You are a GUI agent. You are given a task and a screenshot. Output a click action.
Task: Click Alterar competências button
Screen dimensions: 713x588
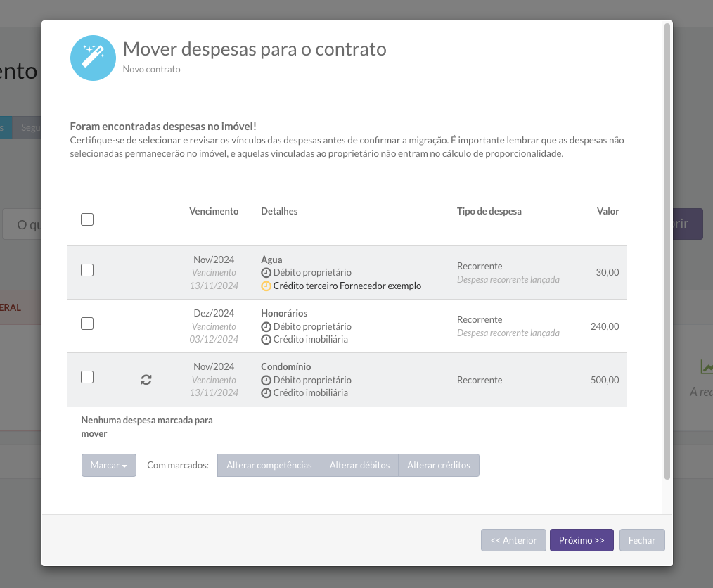(269, 465)
